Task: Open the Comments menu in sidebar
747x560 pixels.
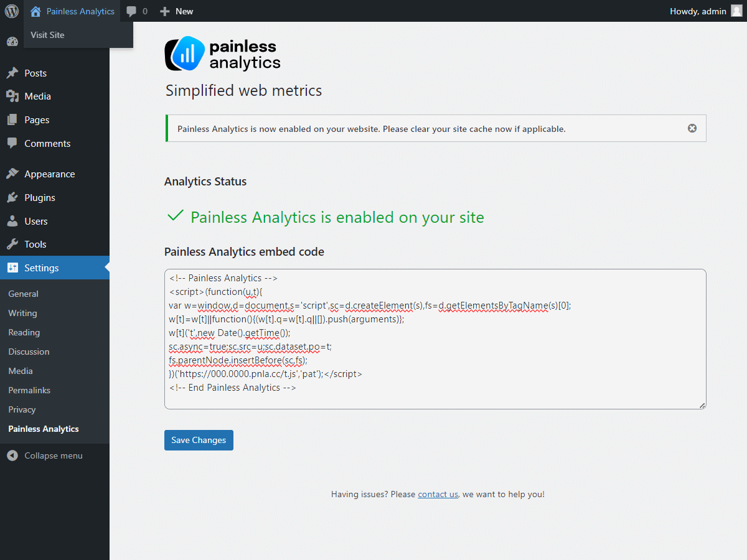Action: point(47,143)
